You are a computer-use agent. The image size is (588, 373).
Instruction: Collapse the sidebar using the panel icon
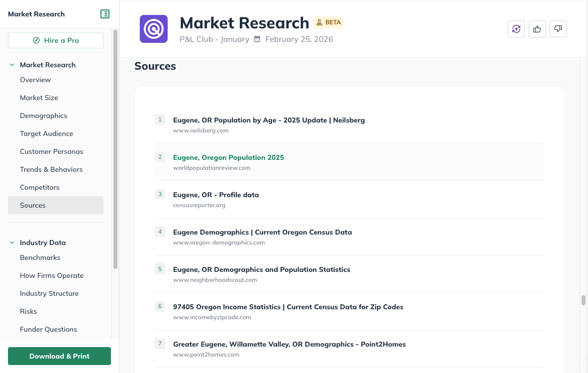(105, 14)
